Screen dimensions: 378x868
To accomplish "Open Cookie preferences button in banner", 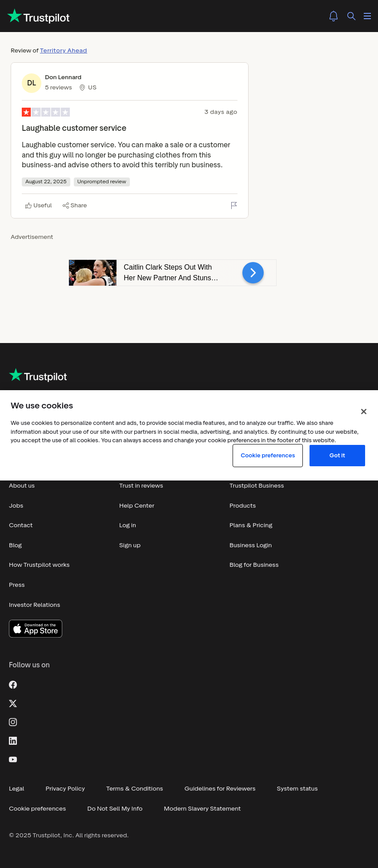I will coord(268,456).
